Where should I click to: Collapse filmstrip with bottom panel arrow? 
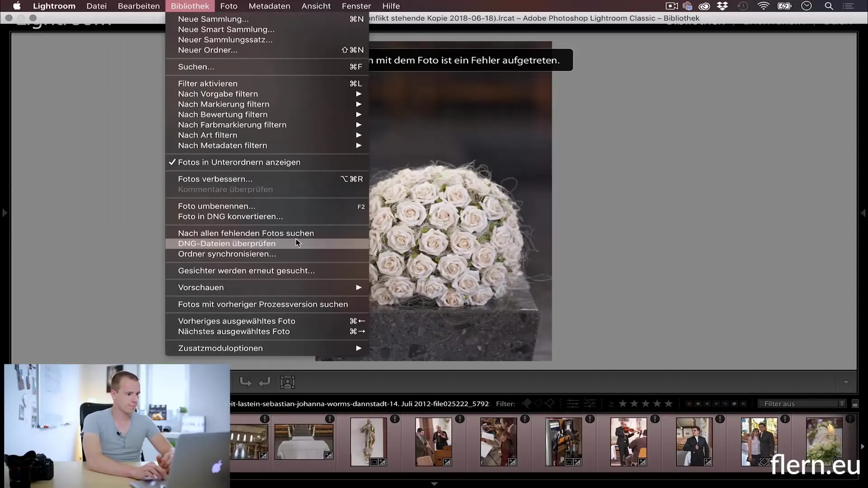pyautogui.click(x=434, y=484)
